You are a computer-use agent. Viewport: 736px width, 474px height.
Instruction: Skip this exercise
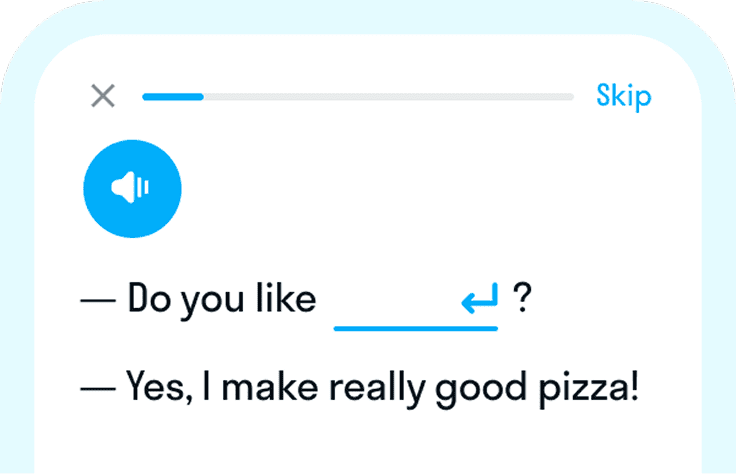623,96
